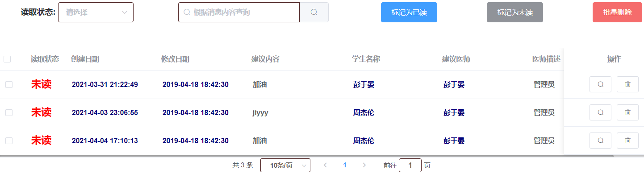Select page number 1 in pagination
644x174 pixels.
pyautogui.click(x=345, y=165)
